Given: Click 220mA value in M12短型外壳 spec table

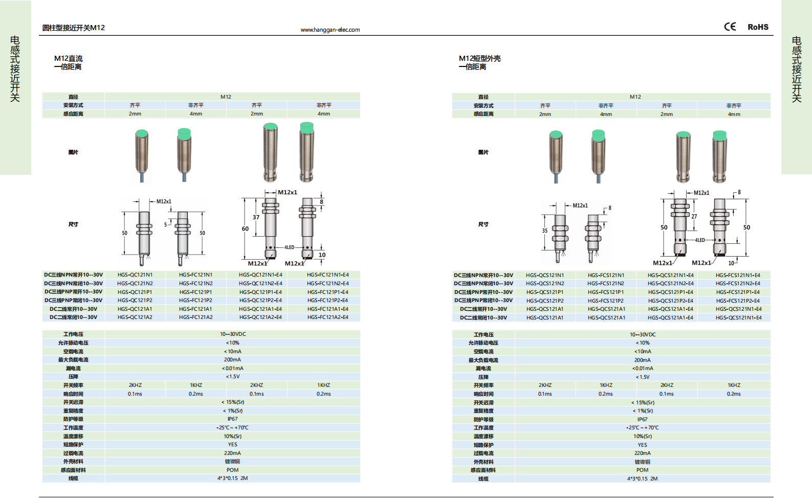Looking at the screenshot, I should coord(643,453).
